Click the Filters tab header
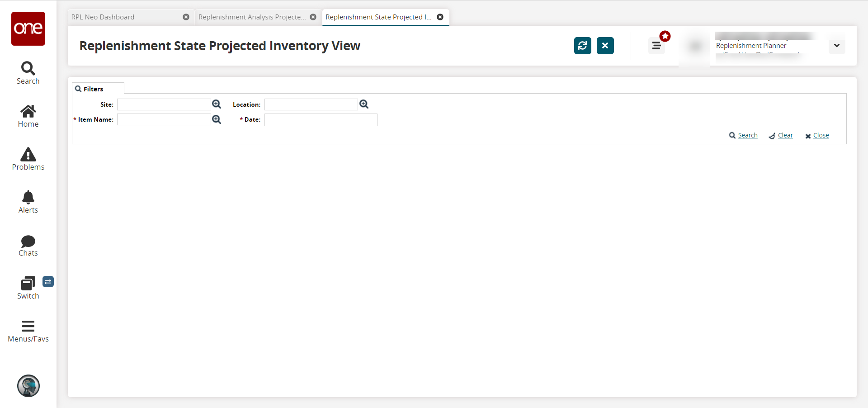The width and height of the screenshot is (868, 408). pos(98,89)
